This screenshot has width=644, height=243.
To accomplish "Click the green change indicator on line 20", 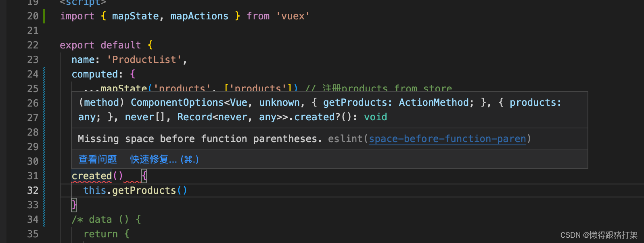I will pyautogui.click(x=43, y=16).
